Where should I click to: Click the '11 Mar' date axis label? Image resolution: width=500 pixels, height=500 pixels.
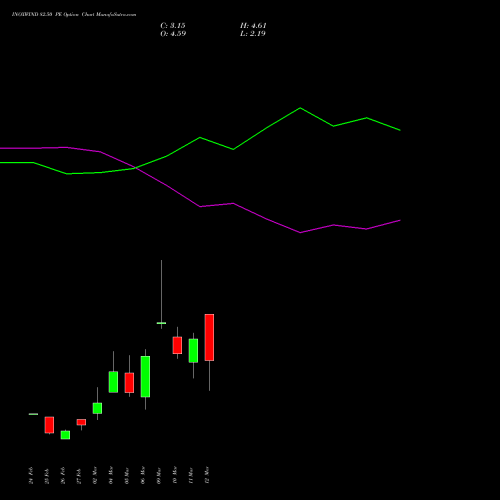coord(191,475)
